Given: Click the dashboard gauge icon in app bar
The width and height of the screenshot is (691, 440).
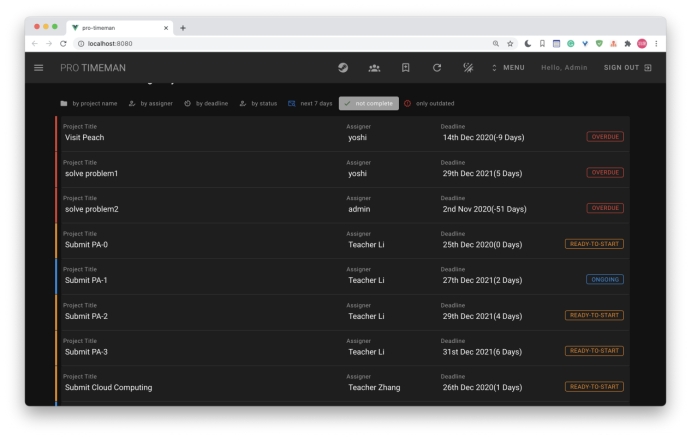Looking at the screenshot, I should pyautogui.click(x=342, y=67).
